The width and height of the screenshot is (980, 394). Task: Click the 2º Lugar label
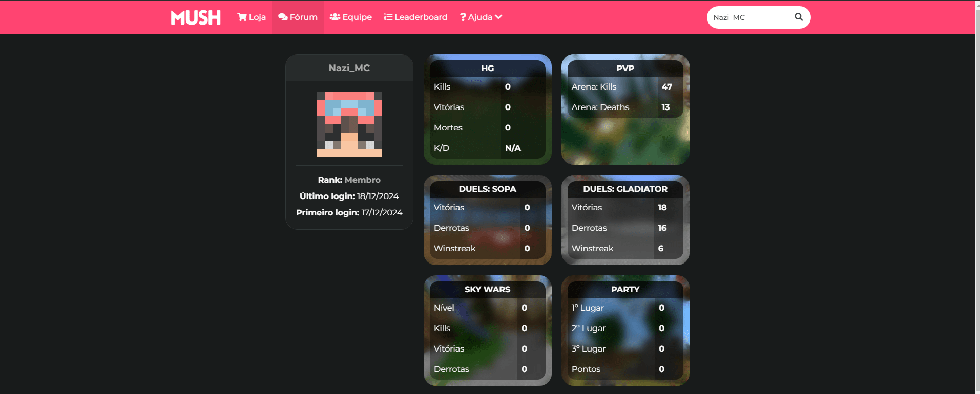coord(589,328)
